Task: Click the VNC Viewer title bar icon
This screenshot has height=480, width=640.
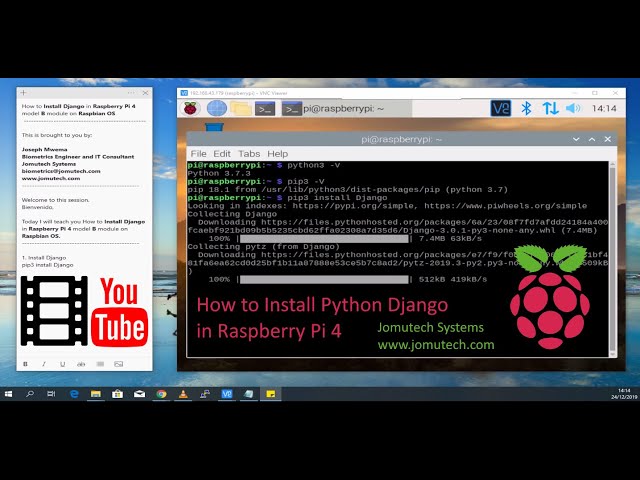Action: [184, 93]
